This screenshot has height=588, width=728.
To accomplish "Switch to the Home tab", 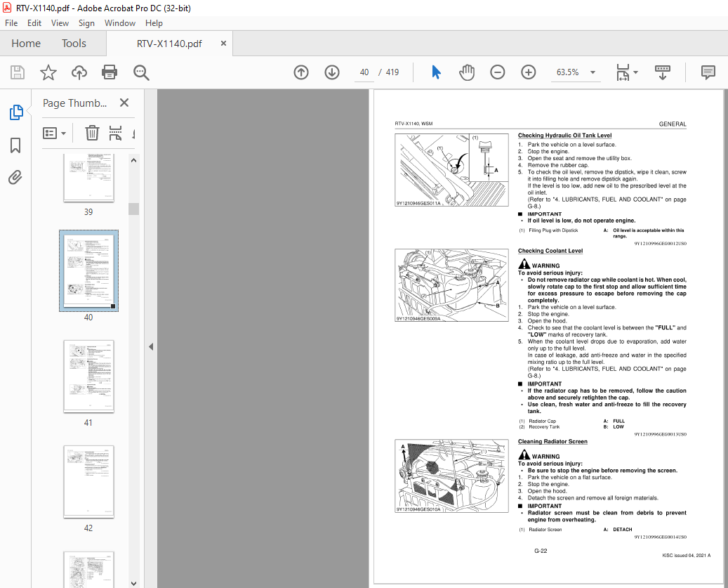I will (x=26, y=43).
